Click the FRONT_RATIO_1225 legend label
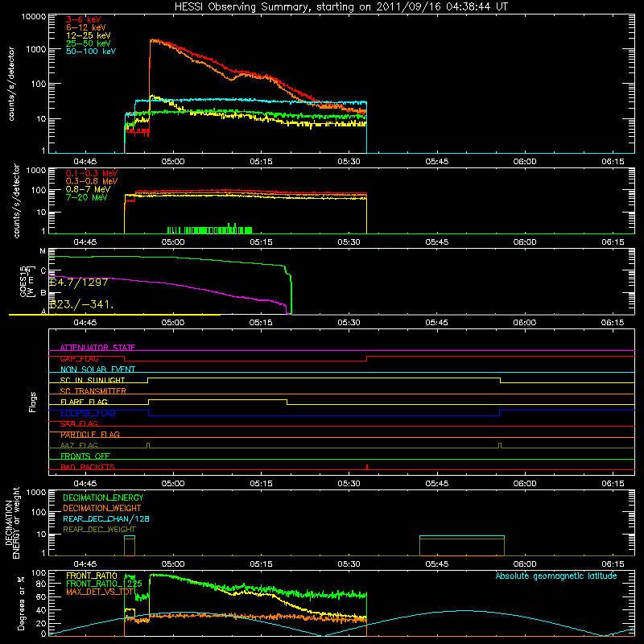644x644 pixels. (x=104, y=584)
